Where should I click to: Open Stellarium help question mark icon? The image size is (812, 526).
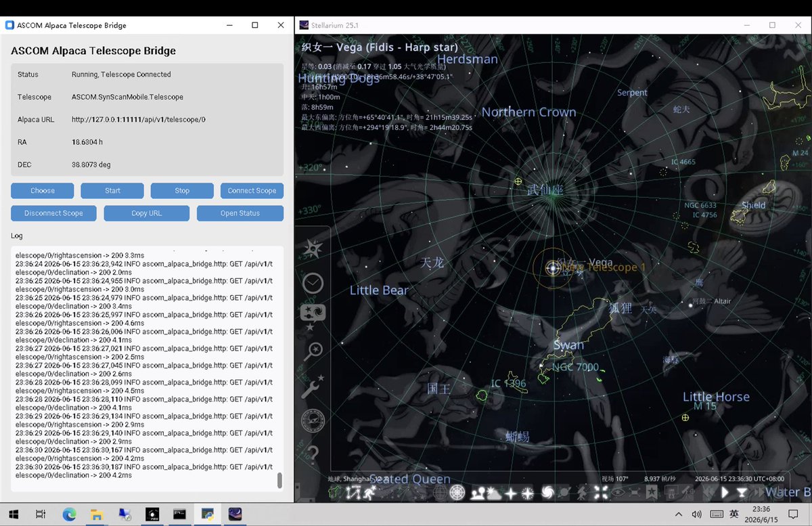point(313,454)
